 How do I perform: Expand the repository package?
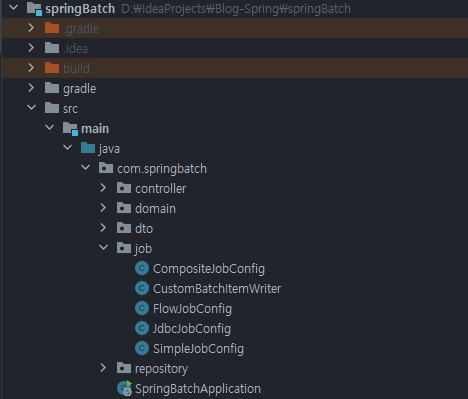pyautogui.click(x=103, y=368)
